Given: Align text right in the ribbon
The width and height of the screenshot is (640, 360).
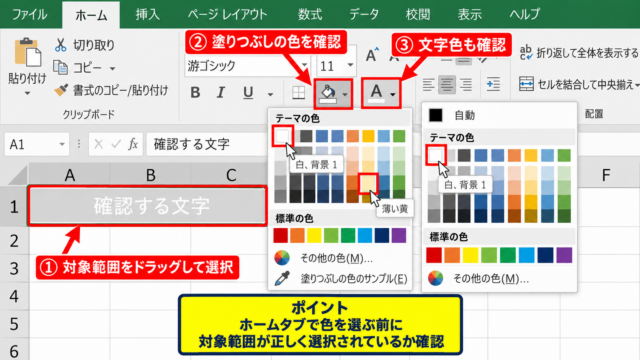Looking at the screenshot, I should click(466, 84).
